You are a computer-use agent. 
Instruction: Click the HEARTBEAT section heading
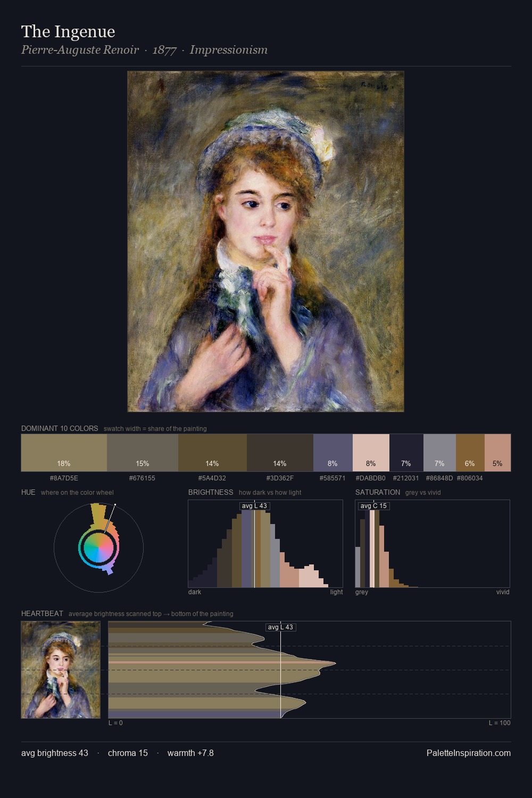[42, 613]
